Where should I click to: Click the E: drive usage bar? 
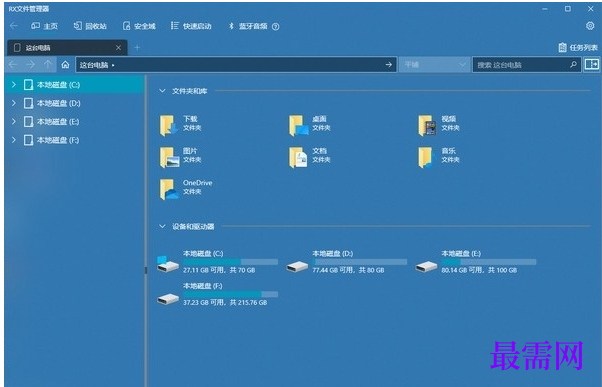pyautogui.click(x=489, y=262)
